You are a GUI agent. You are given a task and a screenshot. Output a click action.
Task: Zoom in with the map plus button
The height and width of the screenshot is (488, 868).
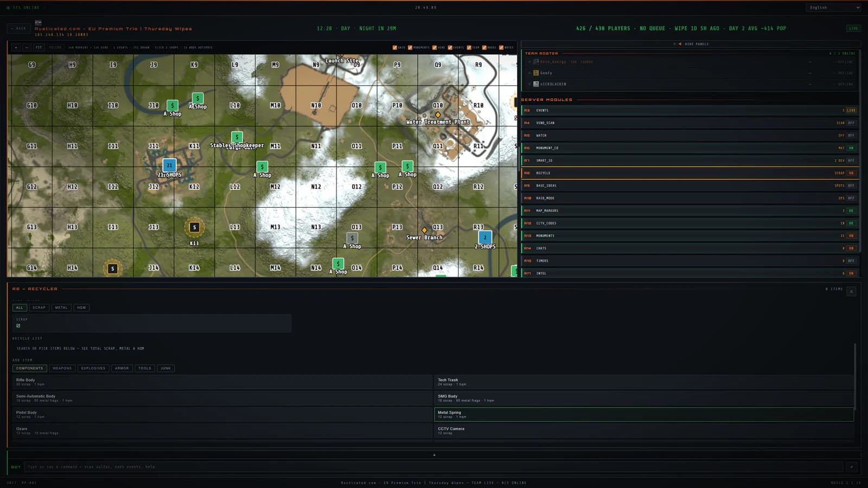pos(16,47)
